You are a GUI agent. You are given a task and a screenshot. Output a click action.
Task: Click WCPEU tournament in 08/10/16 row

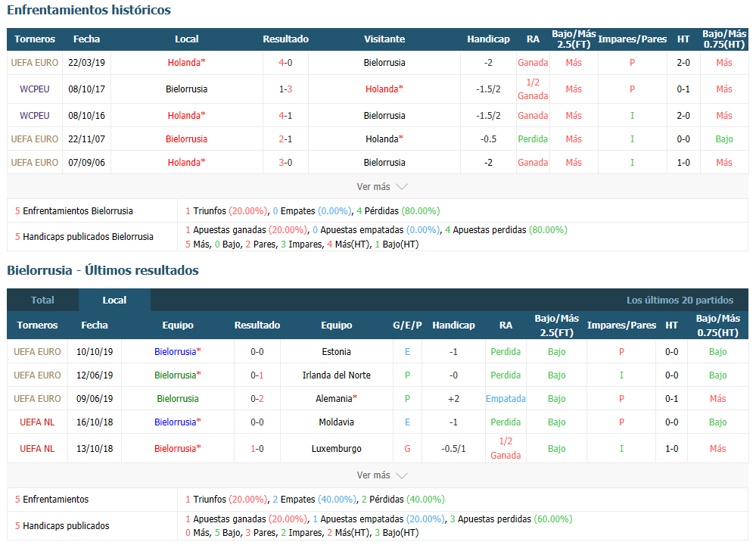[x=35, y=116]
